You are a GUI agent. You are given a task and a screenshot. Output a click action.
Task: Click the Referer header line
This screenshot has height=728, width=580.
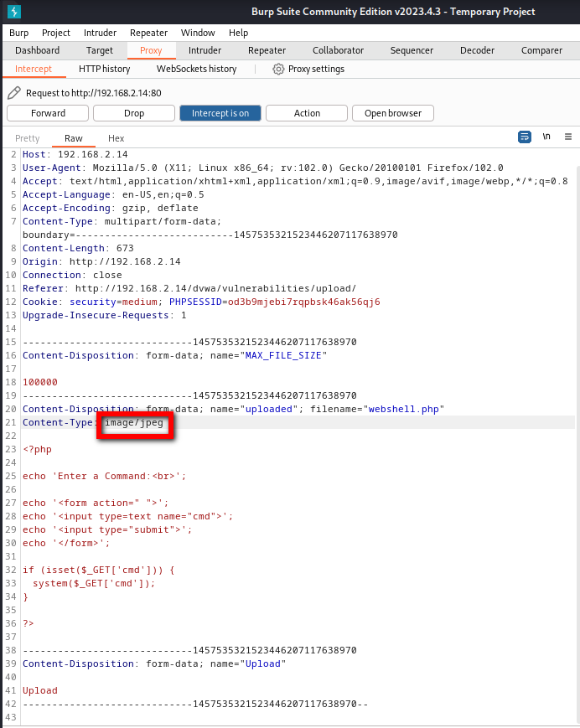tap(189, 288)
